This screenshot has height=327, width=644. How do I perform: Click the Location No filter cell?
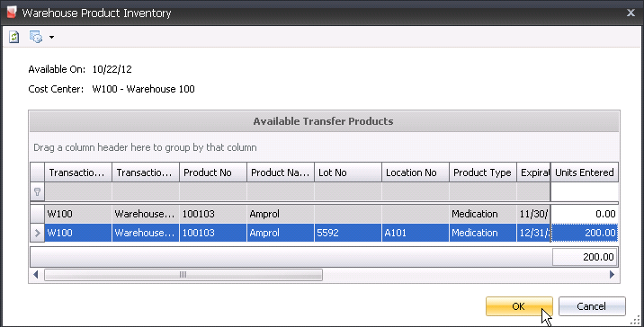(416, 191)
